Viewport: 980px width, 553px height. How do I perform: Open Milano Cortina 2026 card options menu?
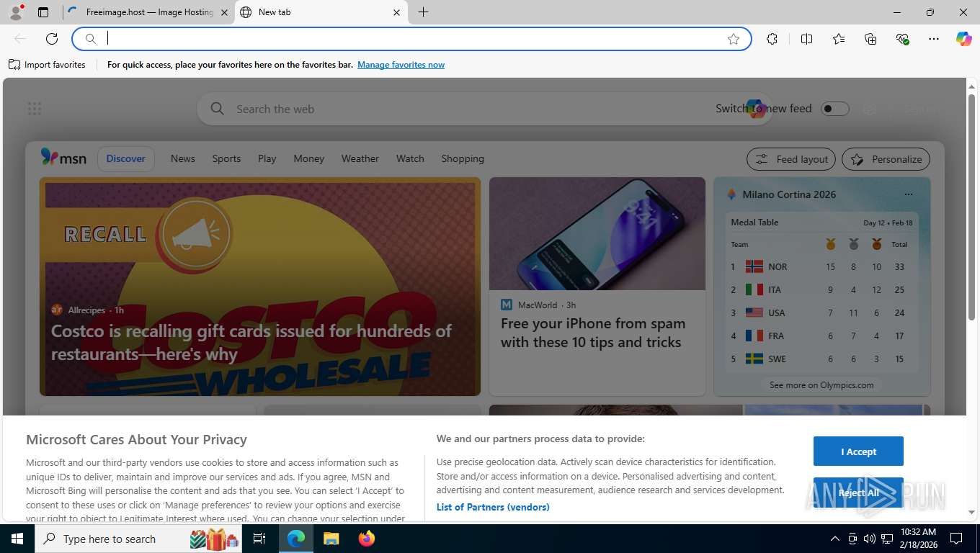point(908,194)
